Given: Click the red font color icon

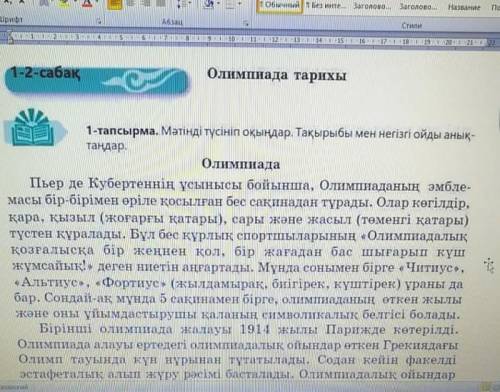Looking at the screenshot, I should tap(87, 3).
